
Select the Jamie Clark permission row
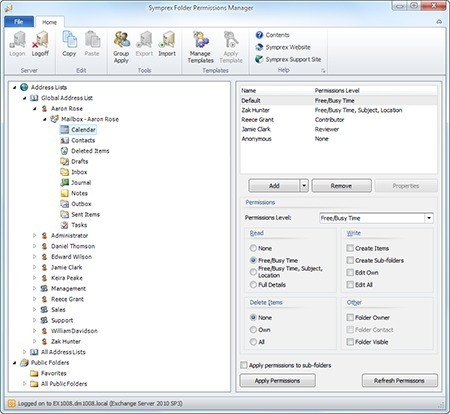point(338,129)
